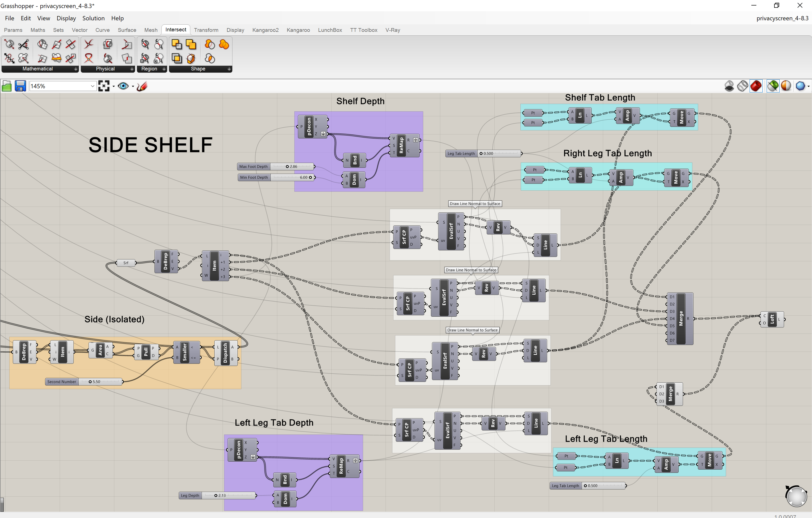Click the Zoom Extents frame icon

[x=104, y=86]
